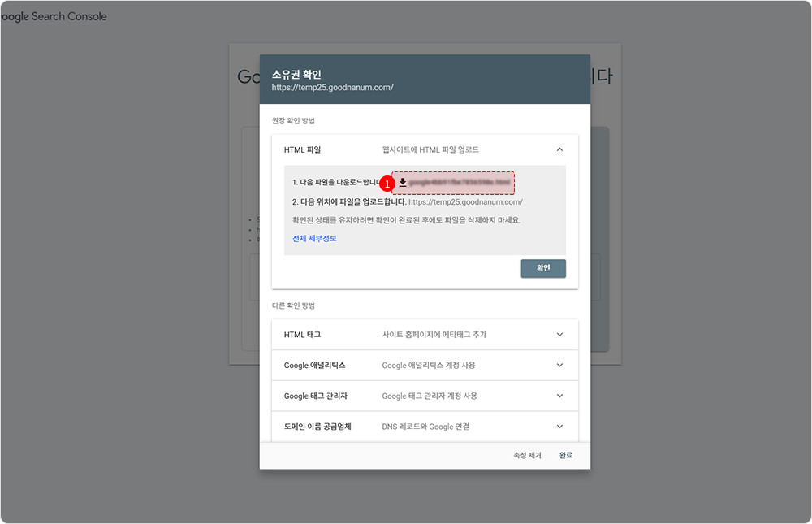Select the 도메인 이름 공급업체 method label
The width and height of the screenshot is (812, 524).
click(317, 426)
